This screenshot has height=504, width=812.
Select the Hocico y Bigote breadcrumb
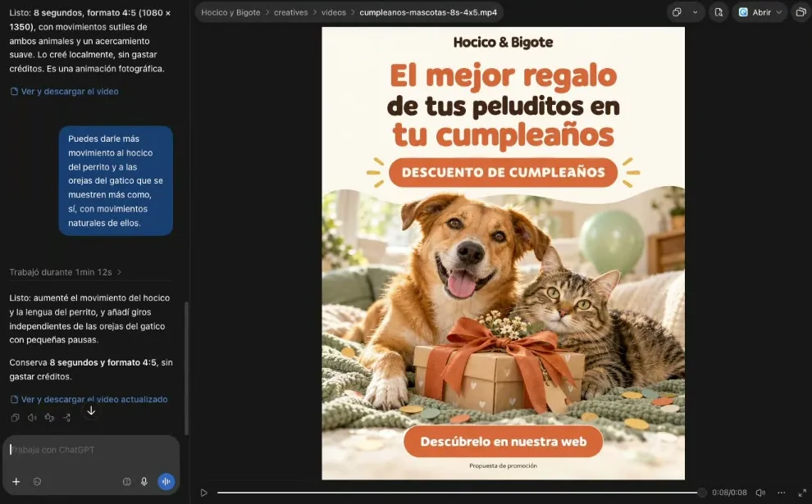[x=230, y=12]
